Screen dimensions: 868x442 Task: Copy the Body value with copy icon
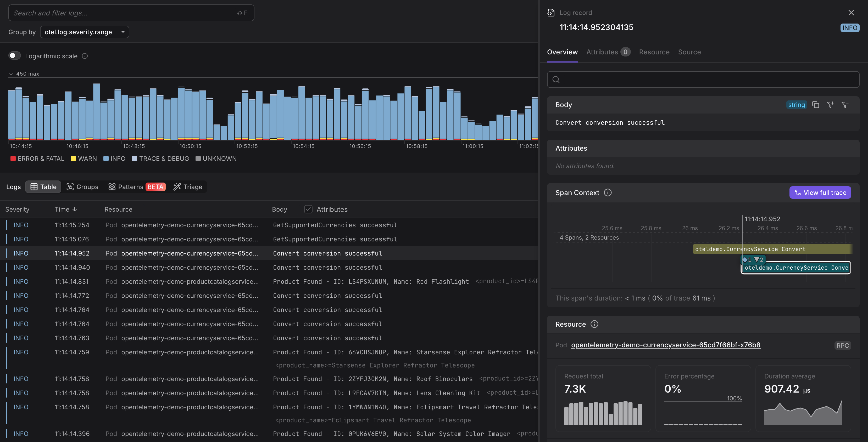815,105
